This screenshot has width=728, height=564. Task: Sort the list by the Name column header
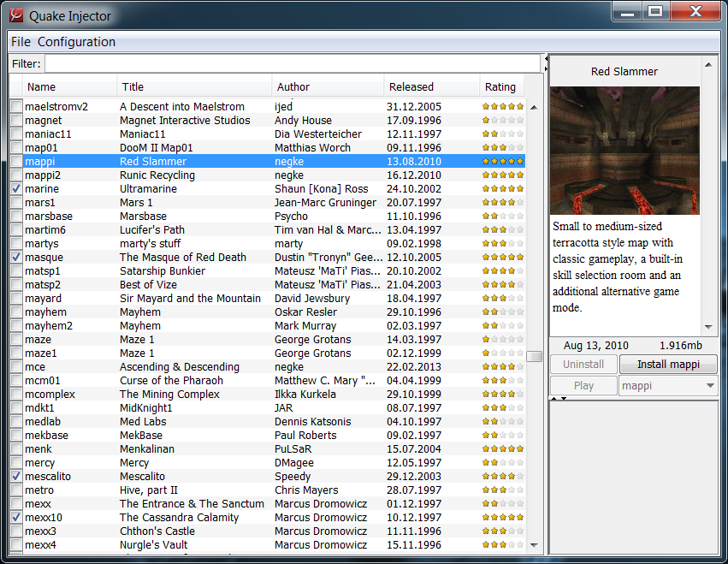69,87
